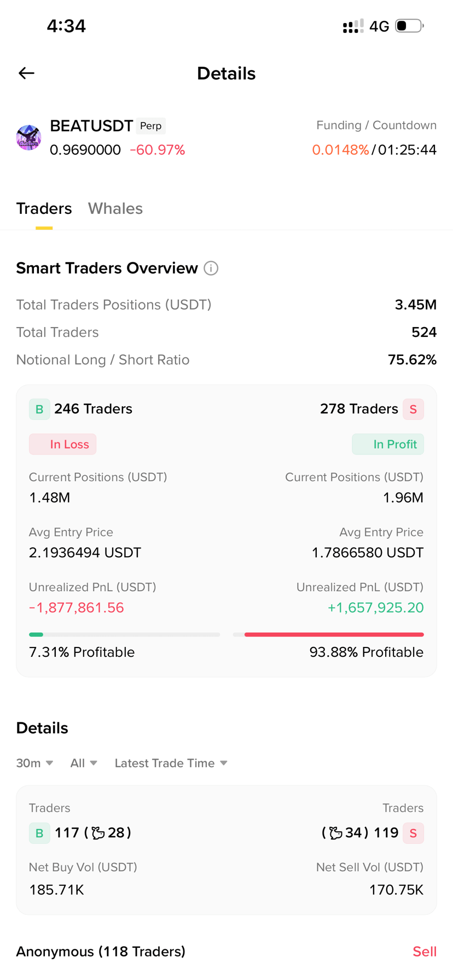Tap the BEATUSDT coin avatar

point(28,137)
